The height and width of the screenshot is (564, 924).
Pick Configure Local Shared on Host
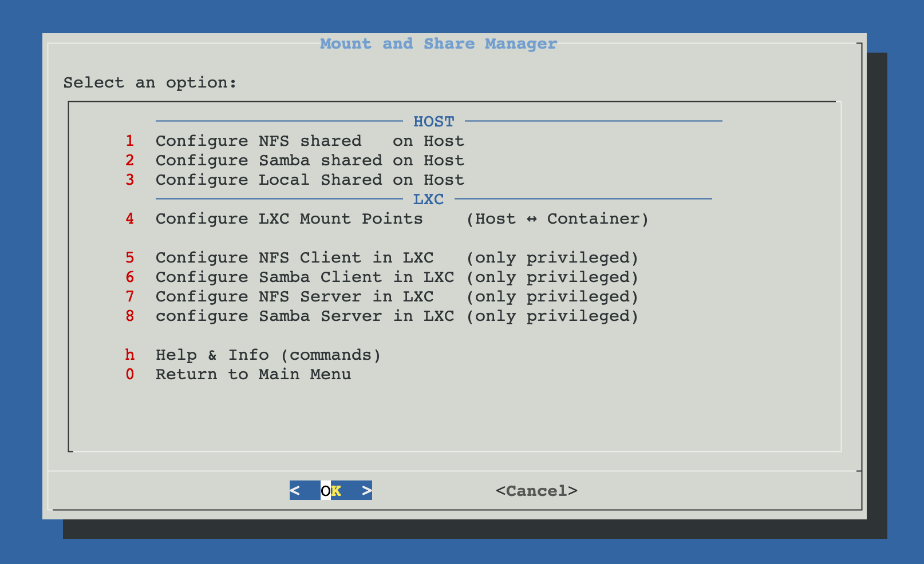[309, 180]
